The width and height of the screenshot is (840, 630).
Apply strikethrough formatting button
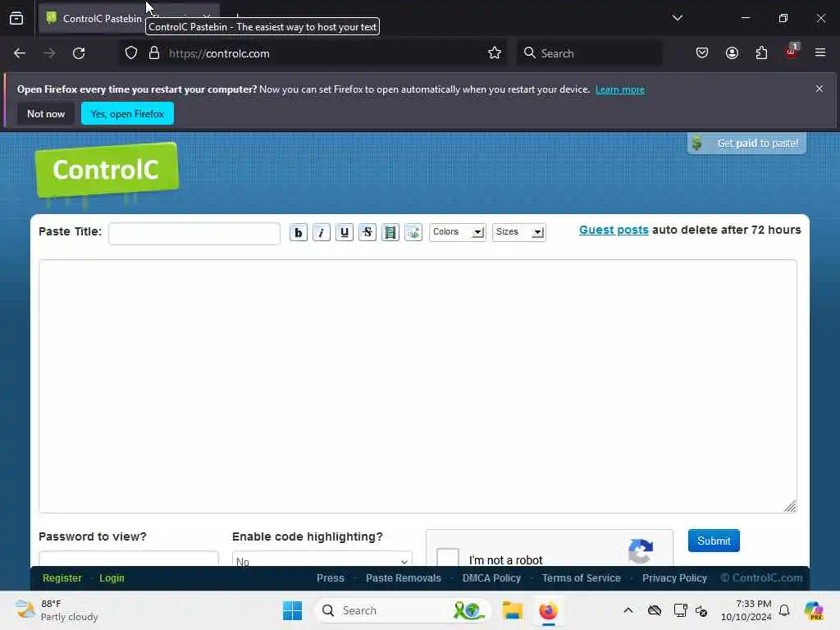367,232
